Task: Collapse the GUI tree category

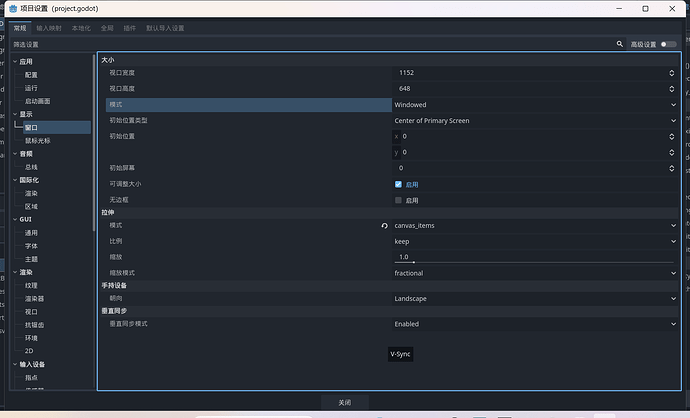Action: tap(15, 219)
